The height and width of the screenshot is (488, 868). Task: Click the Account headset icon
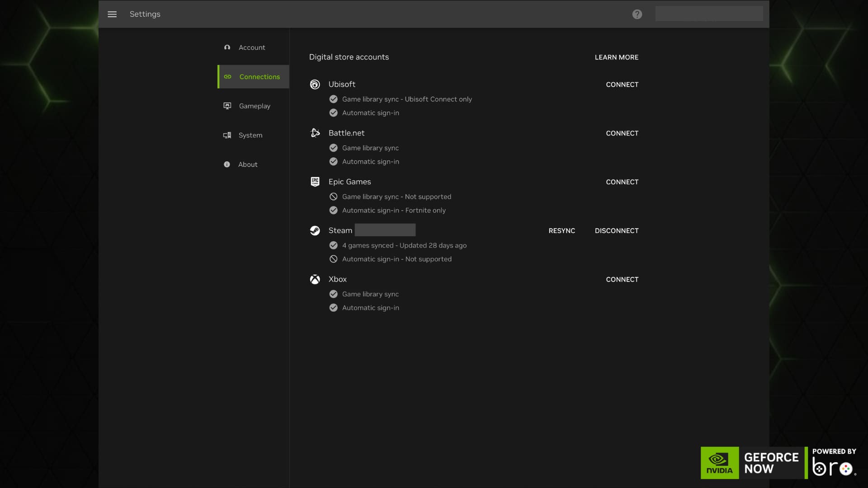pos(227,47)
